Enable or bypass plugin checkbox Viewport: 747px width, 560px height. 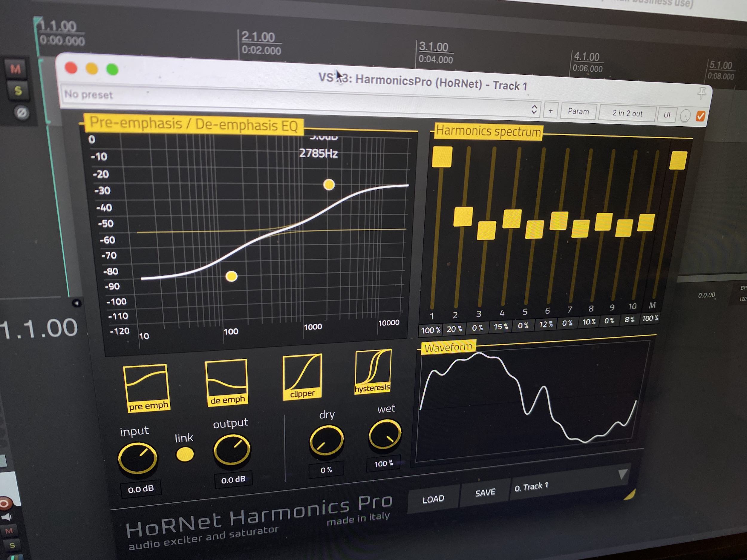700,116
